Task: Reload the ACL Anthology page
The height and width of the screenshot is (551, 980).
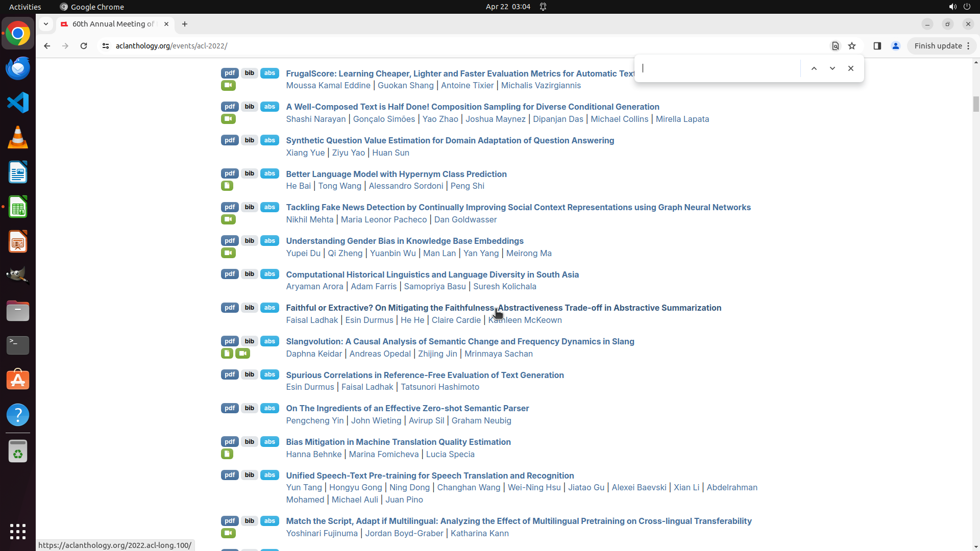Action: [x=84, y=46]
